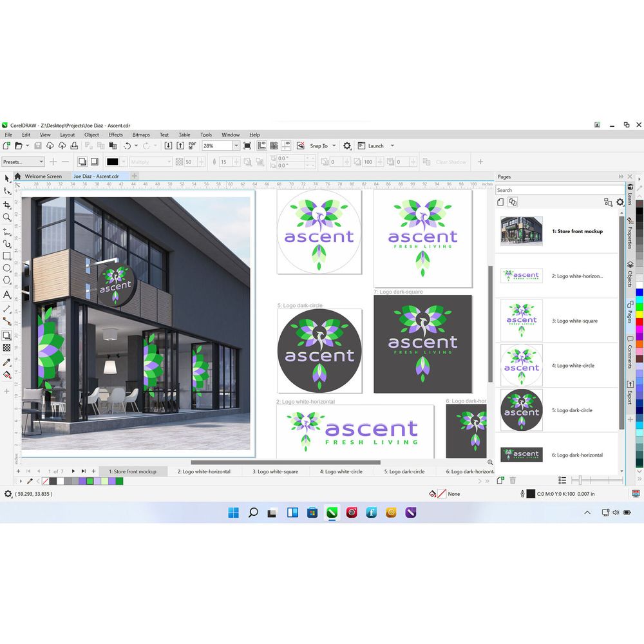Image resolution: width=644 pixels, height=644 pixels.
Task: Switch to Welcome Screen tab
Action: [x=43, y=176]
